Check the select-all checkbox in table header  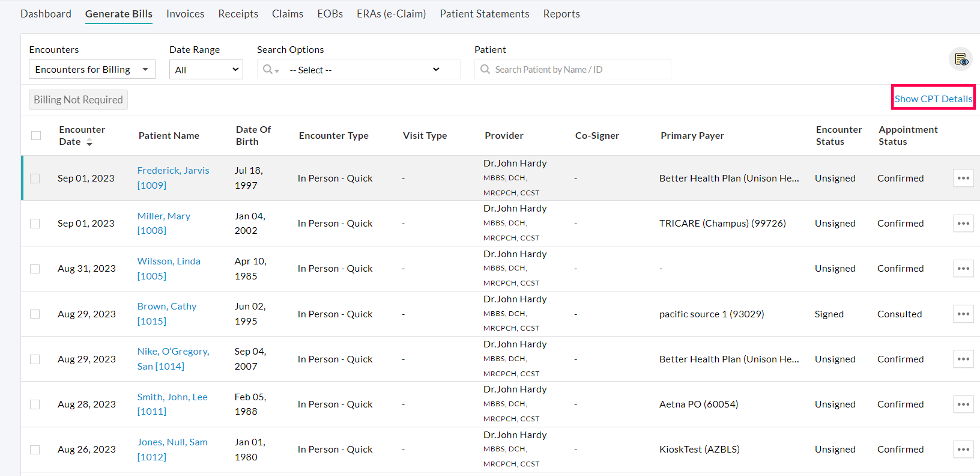click(x=36, y=136)
